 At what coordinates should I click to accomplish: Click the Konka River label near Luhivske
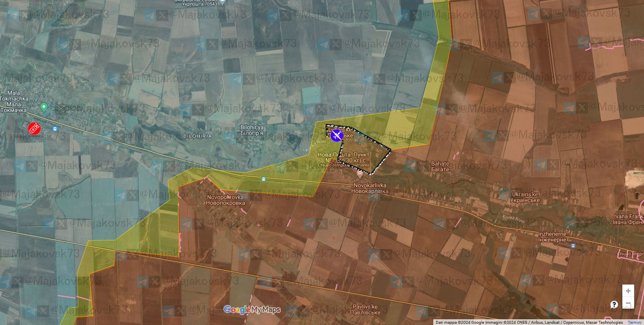pyautogui.click(x=316, y=146)
